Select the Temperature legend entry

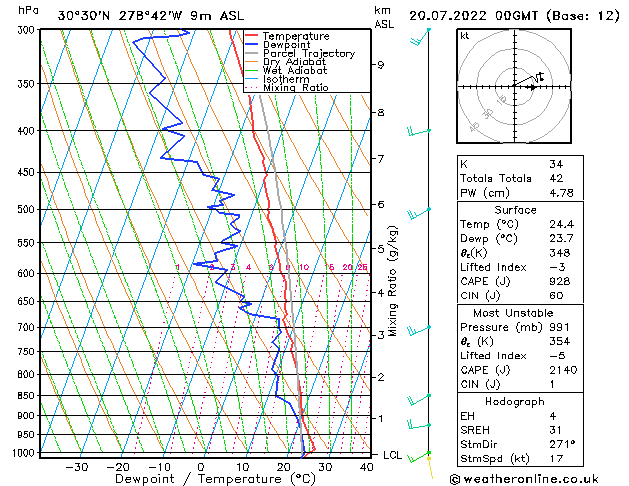pyautogui.click(x=295, y=36)
